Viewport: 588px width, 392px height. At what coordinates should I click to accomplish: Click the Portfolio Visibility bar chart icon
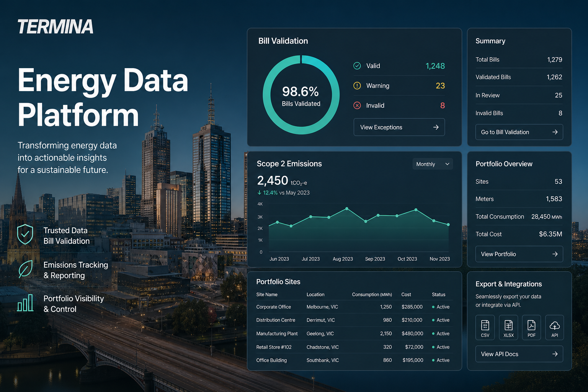pos(25,302)
